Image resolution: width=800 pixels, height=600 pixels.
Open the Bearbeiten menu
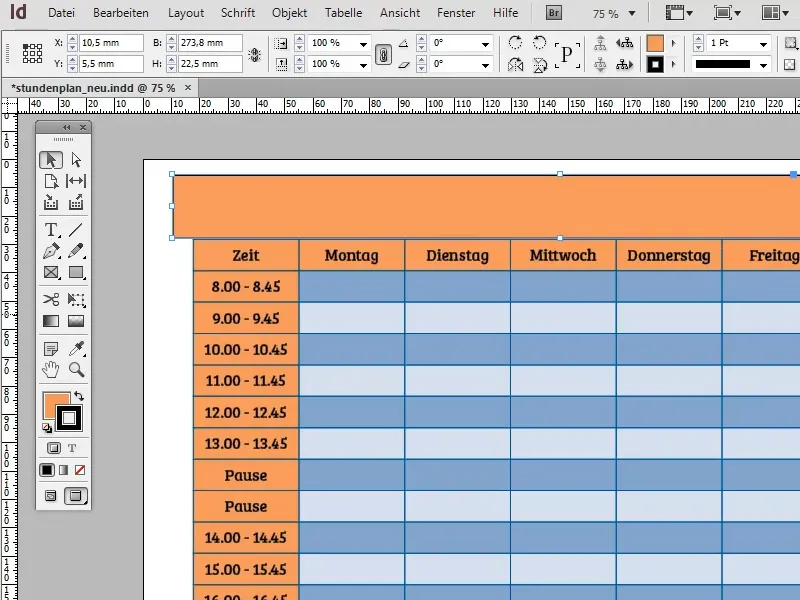pyautogui.click(x=121, y=13)
